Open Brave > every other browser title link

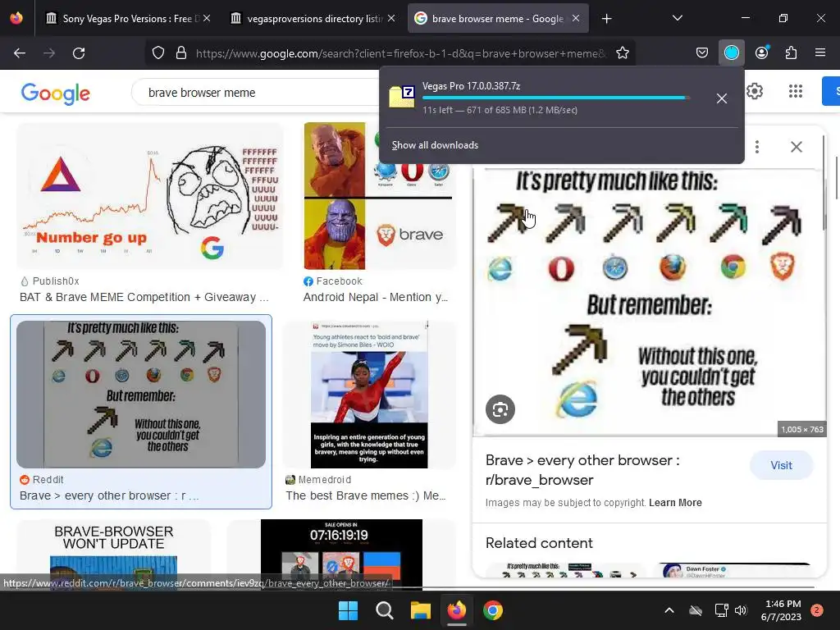coord(582,470)
